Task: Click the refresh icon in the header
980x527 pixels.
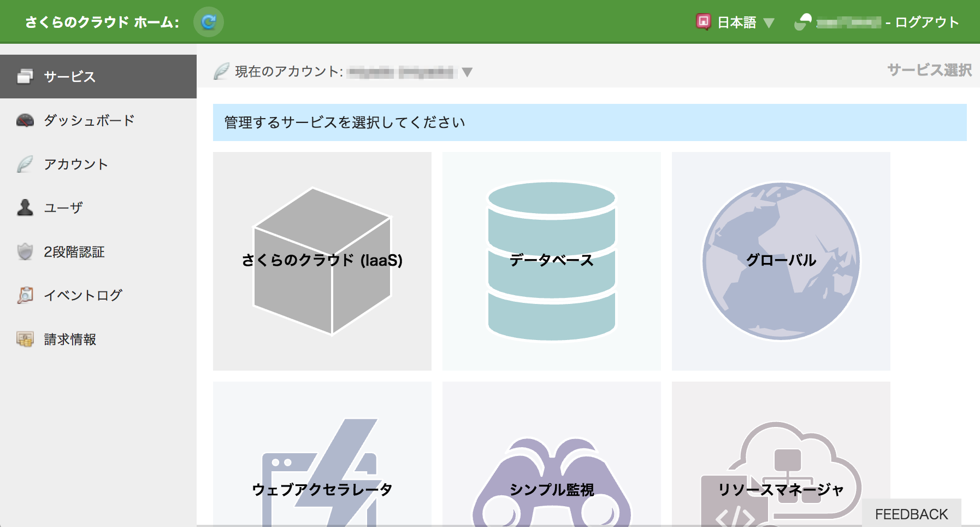Action: 209,22
